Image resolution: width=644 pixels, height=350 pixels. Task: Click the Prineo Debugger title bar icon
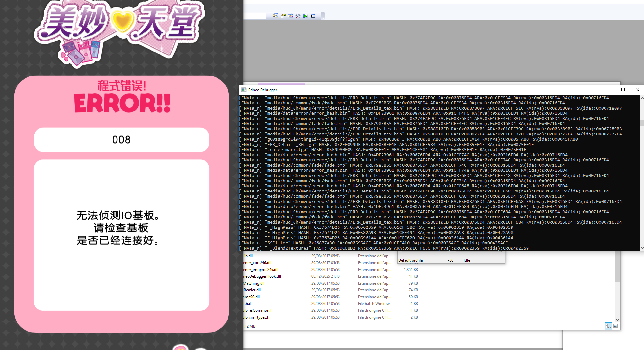click(244, 90)
